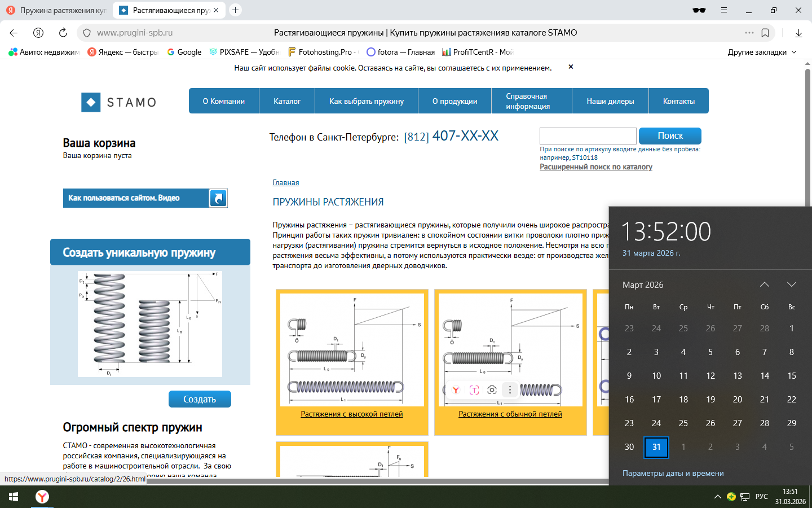Open Растяжения с высокой петлей link
The width and height of the screenshot is (812, 508).
pyautogui.click(x=352, y=414)
